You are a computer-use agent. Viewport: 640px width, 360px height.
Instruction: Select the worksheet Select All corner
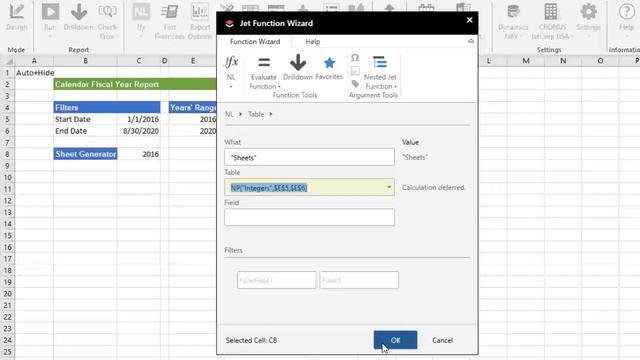pyautogui.click(x=7, y=61)
